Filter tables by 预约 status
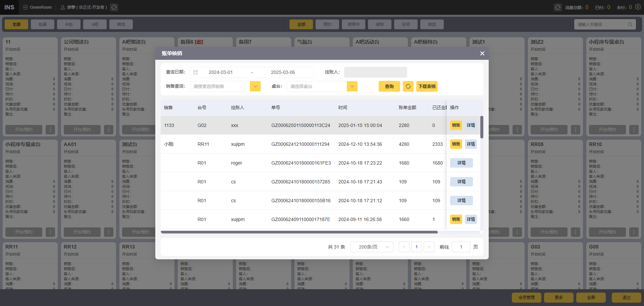Viewport: 644px width, 306px height. click(327, 24)
